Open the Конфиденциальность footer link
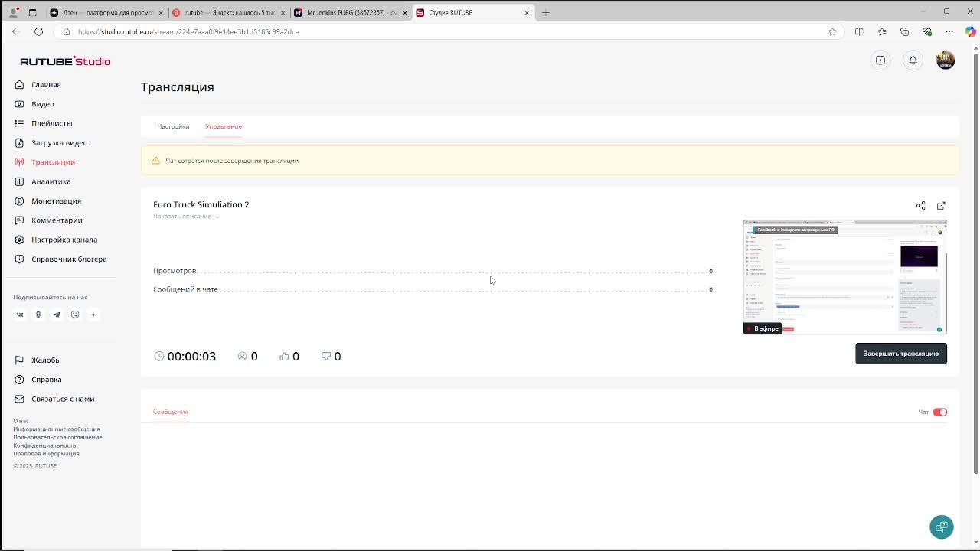The width and height of the screenshot is (980, 551). click(x=44, y=445)
